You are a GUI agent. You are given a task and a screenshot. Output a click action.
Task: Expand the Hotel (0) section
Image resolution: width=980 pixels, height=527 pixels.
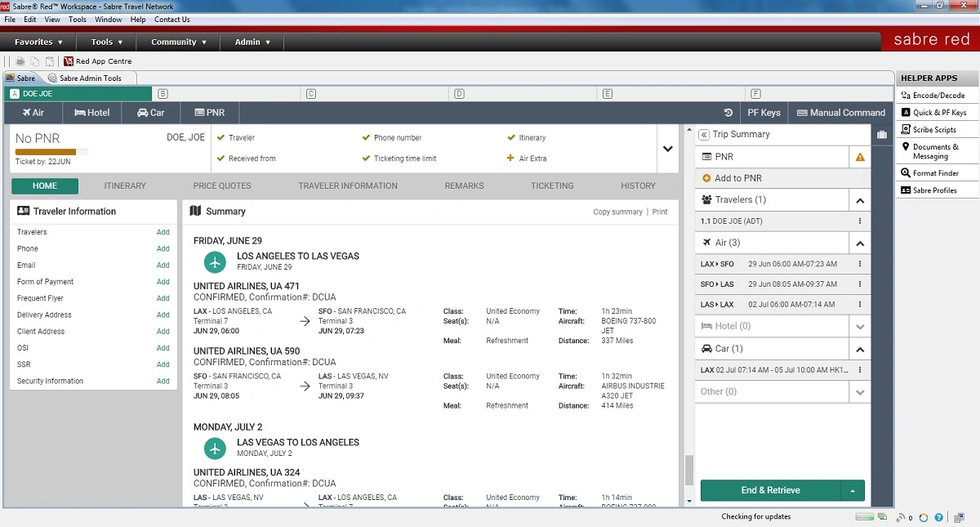click(860, 326)
